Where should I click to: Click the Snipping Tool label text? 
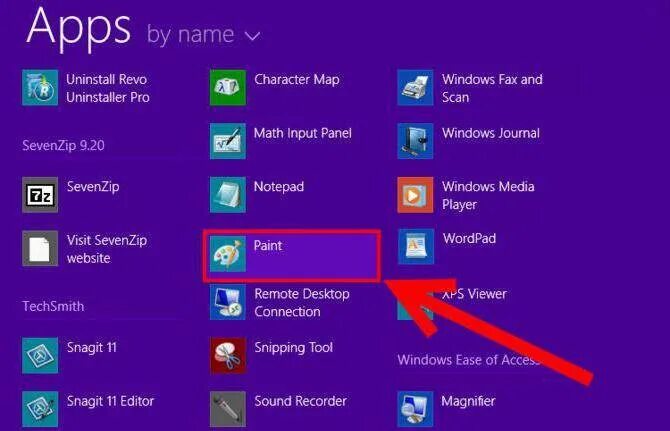click(293, 348)
